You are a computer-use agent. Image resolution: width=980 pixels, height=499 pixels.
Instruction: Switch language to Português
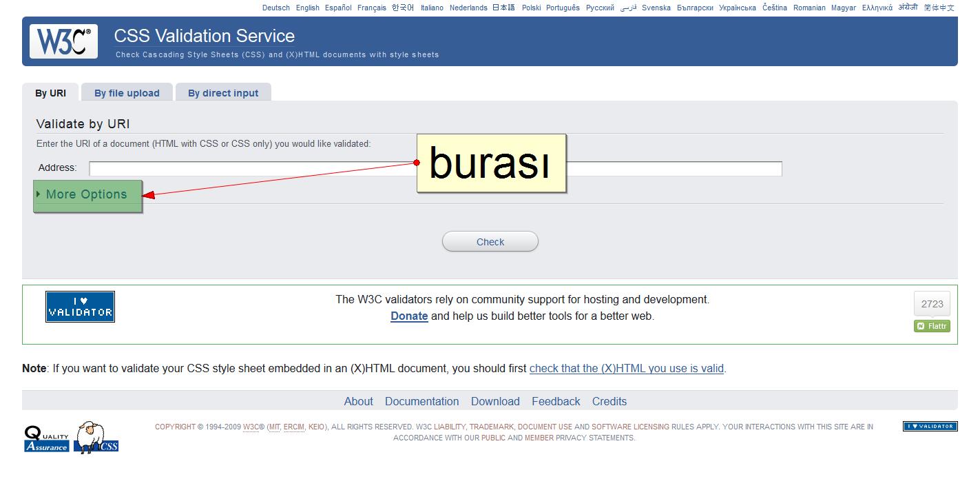[x=563, y=8]
